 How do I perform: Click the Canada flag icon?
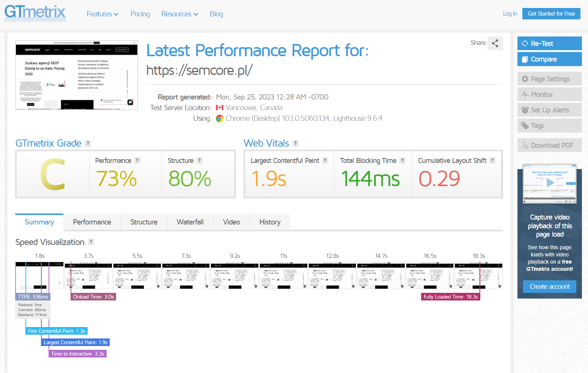220,107
